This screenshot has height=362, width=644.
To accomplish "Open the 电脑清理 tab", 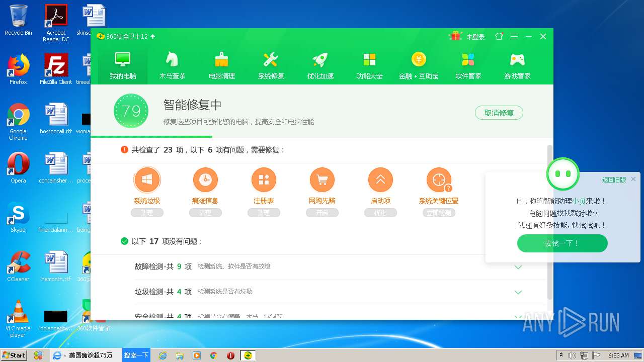I will [x=222, y=66].
